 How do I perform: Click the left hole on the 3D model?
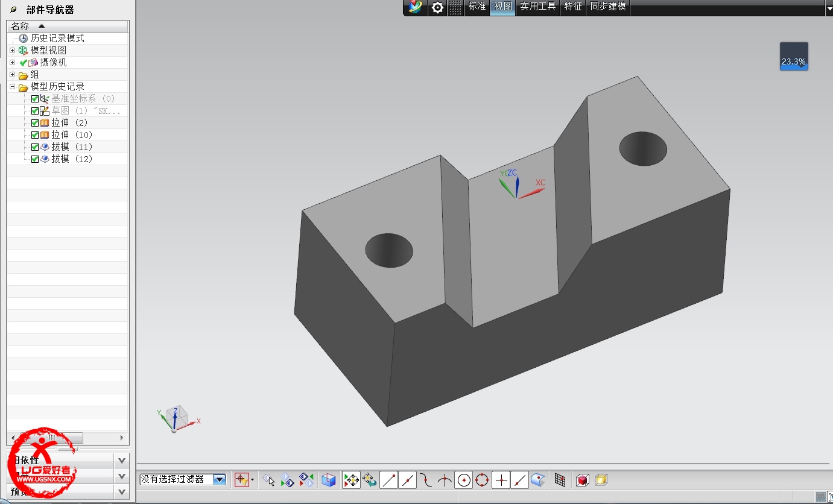[x=389, y=250]
